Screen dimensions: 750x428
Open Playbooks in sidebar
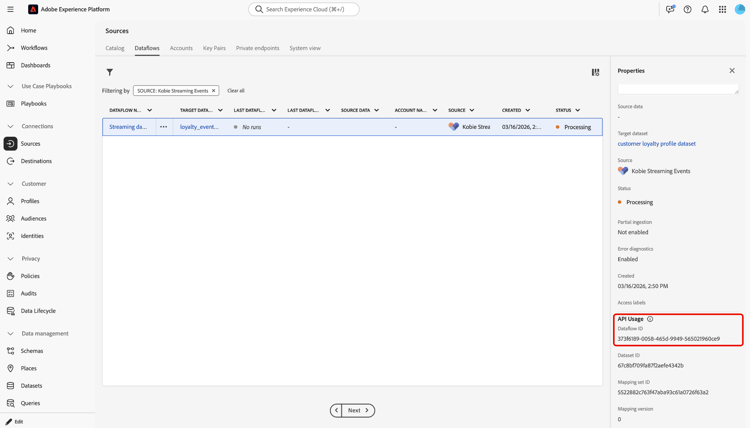pos(33,103)
